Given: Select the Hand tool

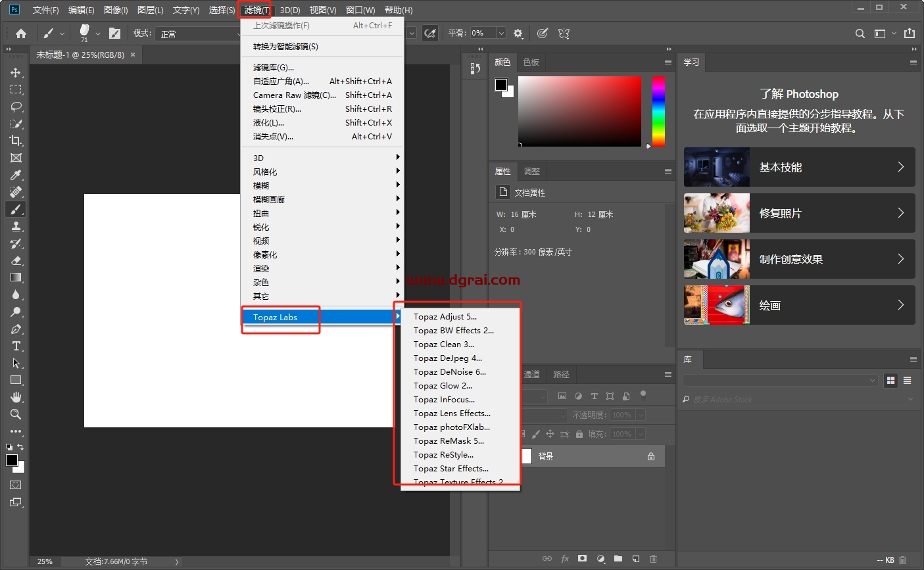Looking at the screenshot, I should [16, 397].
